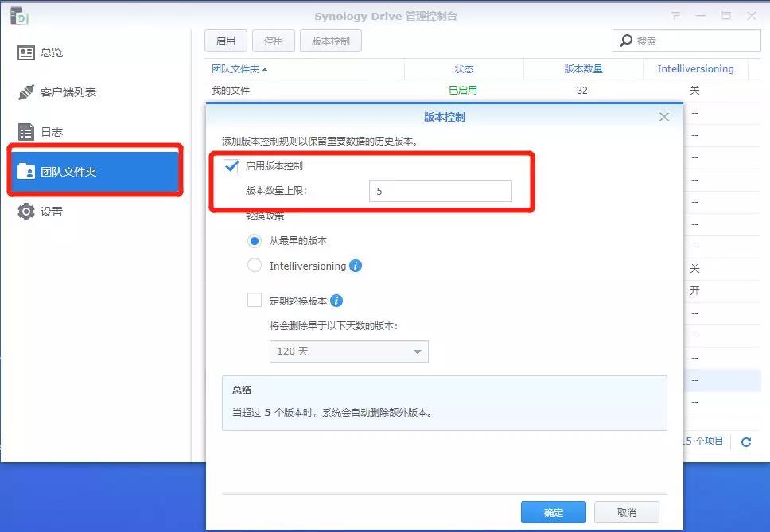This screenshot has width=770, height=532.
Task: Click the 总览 overview icon
Action: (x=26, y=52)
